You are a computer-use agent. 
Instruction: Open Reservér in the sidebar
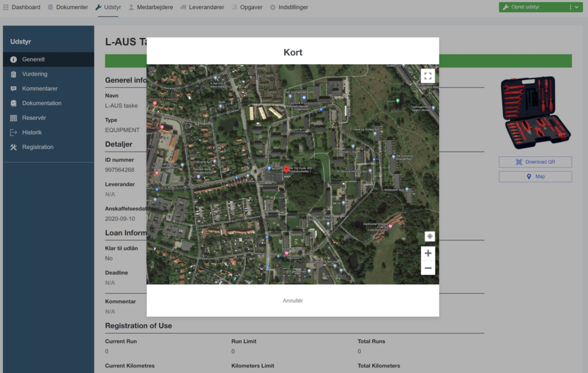pos(48,118)
